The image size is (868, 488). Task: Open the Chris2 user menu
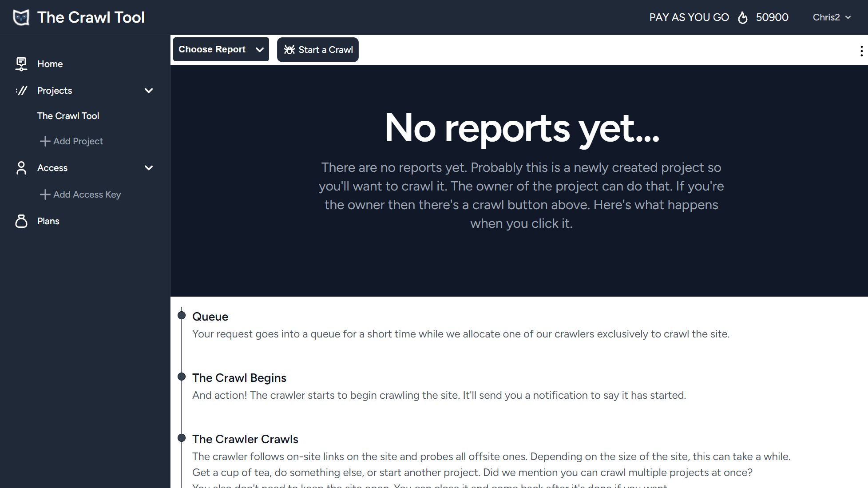click(831, 17)
